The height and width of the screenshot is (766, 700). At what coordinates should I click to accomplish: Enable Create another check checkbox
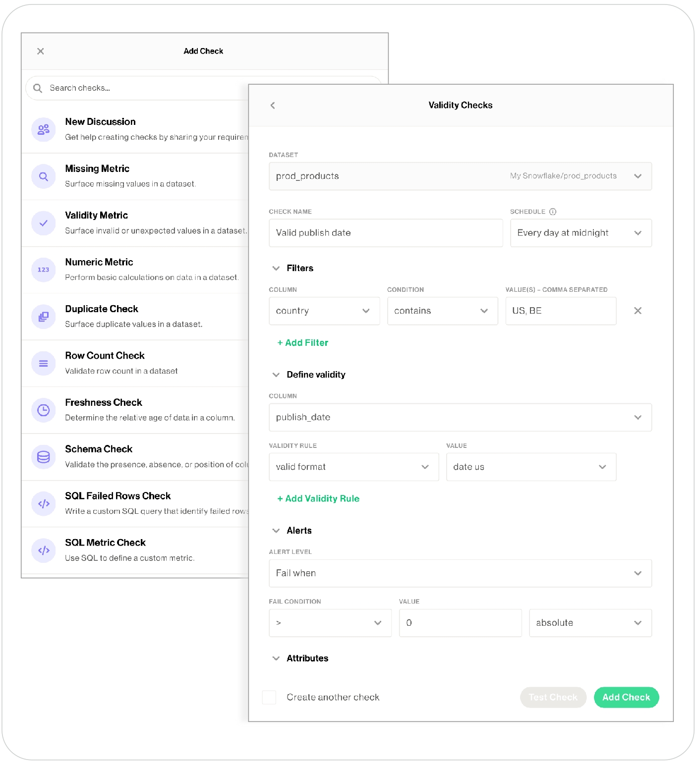point(269,697)
